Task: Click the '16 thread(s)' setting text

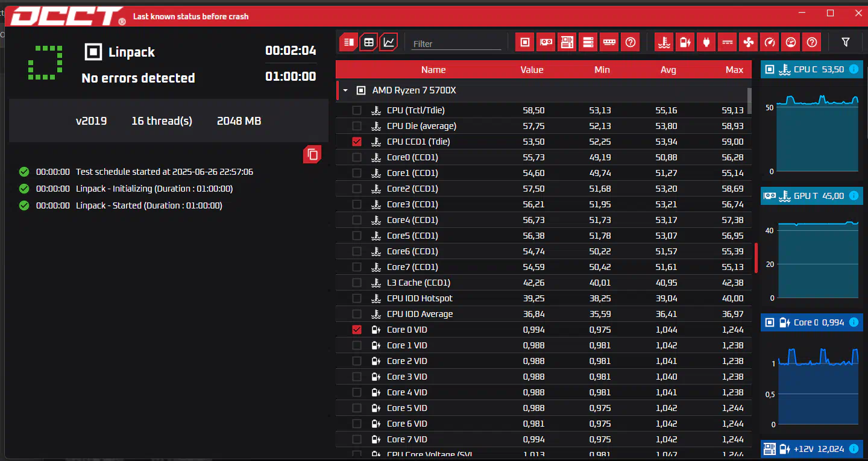Action: (162, 121)
